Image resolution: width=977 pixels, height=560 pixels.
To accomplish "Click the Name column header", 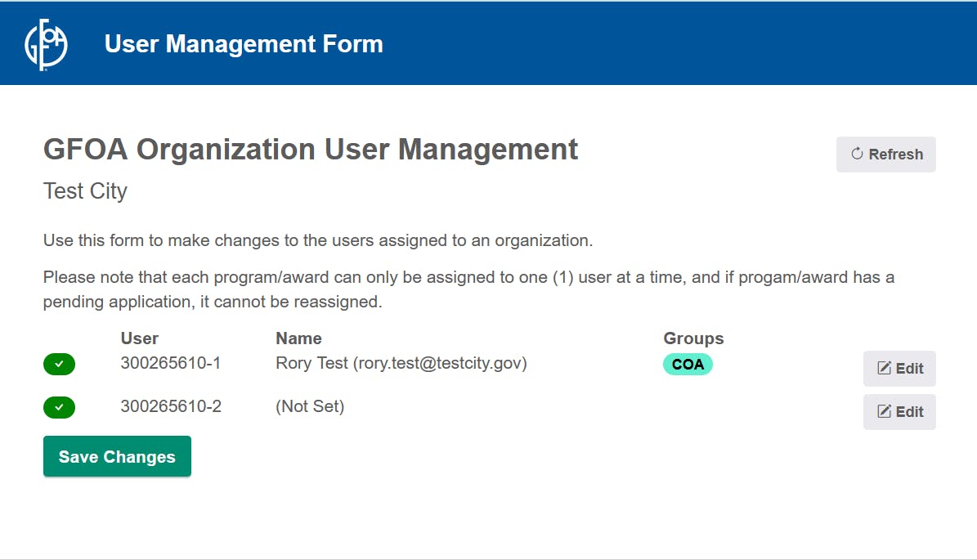I will (298, 338).
